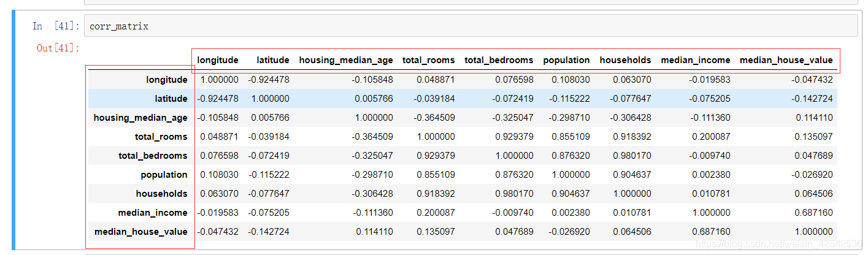Click 0.005766 in the latitude row

coord(374,99)
